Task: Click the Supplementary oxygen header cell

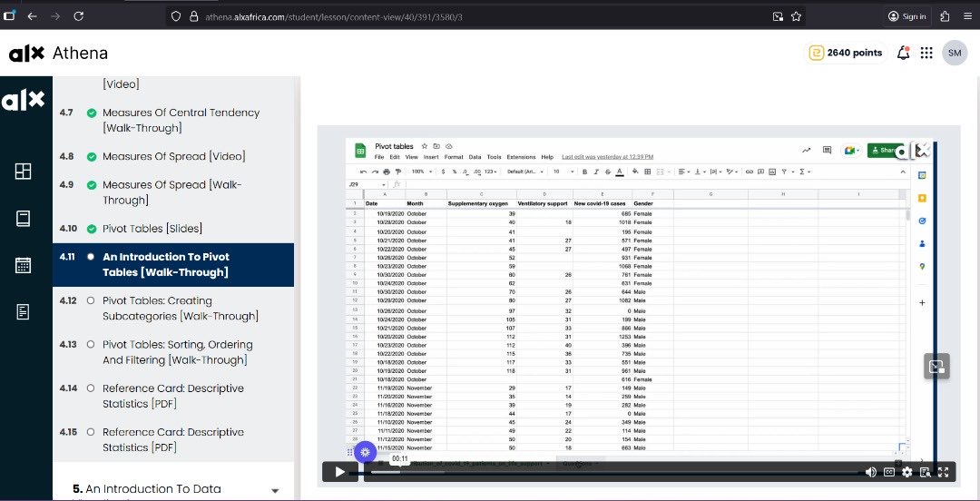Action: (x=481, y=204)
